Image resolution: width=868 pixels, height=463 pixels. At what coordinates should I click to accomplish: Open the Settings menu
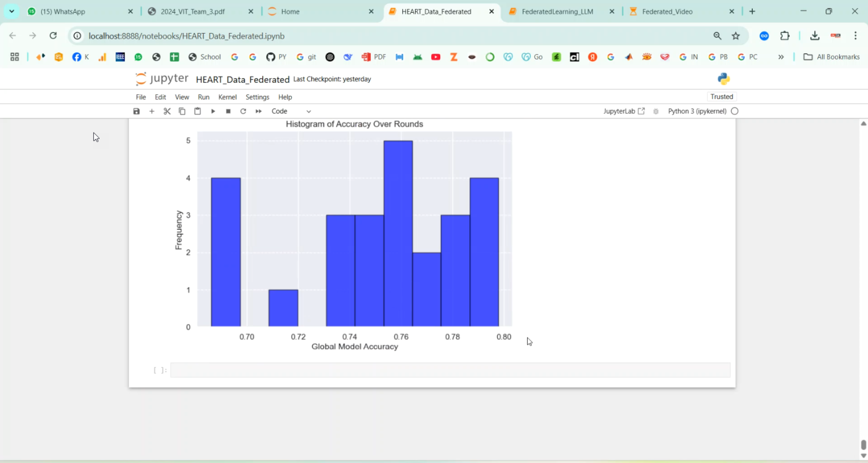coord(258,97)
